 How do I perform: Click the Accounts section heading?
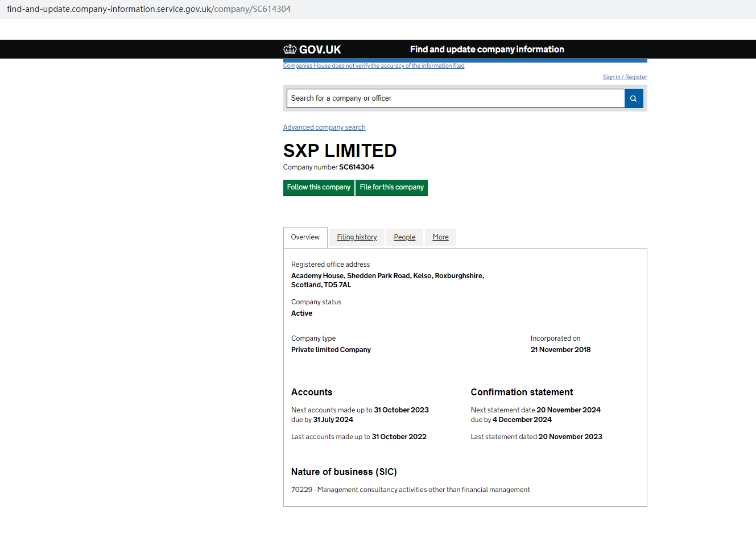click(x=312, y=392)
